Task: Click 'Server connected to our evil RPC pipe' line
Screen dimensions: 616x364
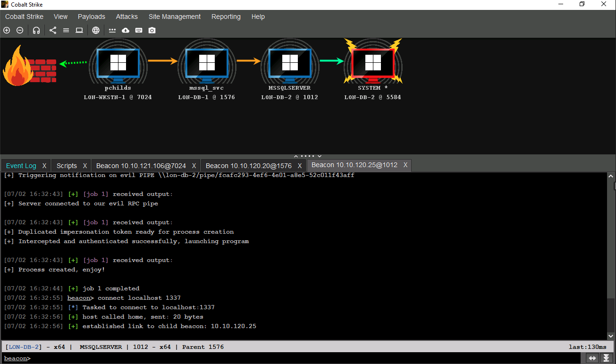Action: click(81, 203)
